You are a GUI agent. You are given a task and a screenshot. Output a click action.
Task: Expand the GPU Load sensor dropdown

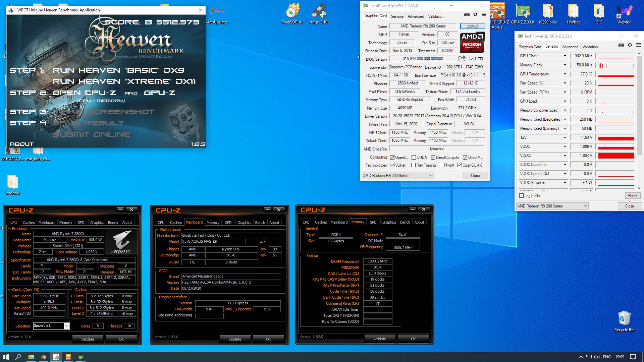coord(565,101)
